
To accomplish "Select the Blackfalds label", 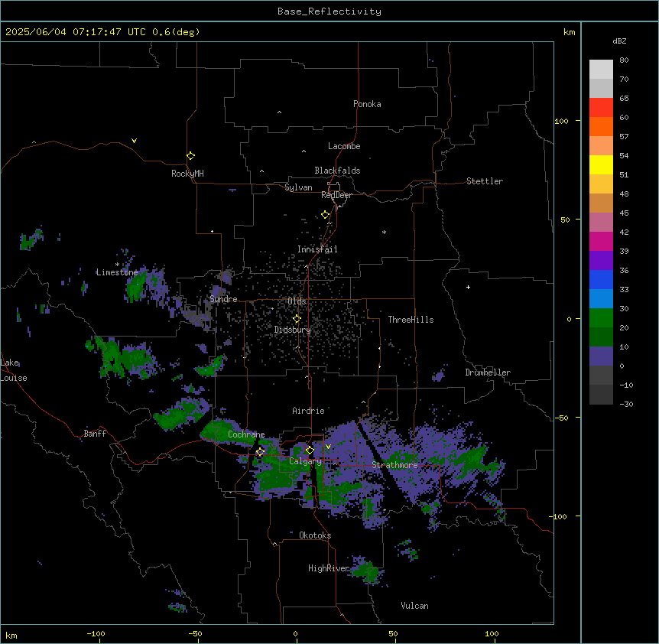I will (337, 171).
